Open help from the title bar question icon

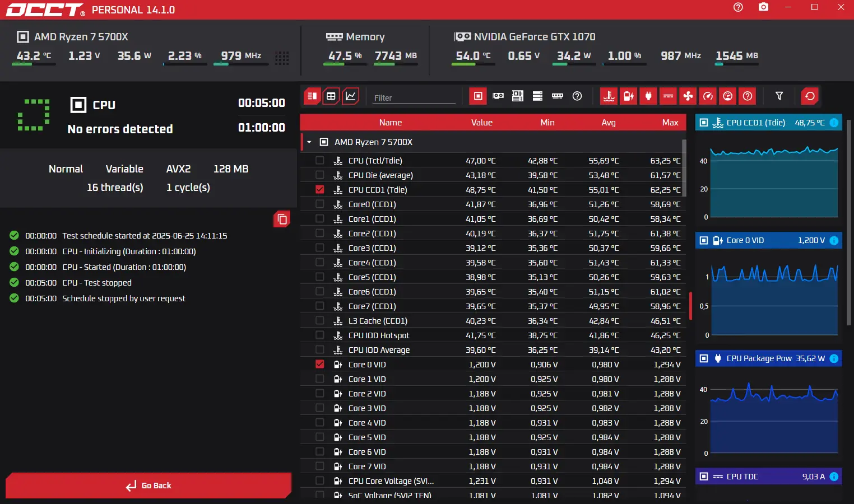pyautogui.click(x=738, y=7)
